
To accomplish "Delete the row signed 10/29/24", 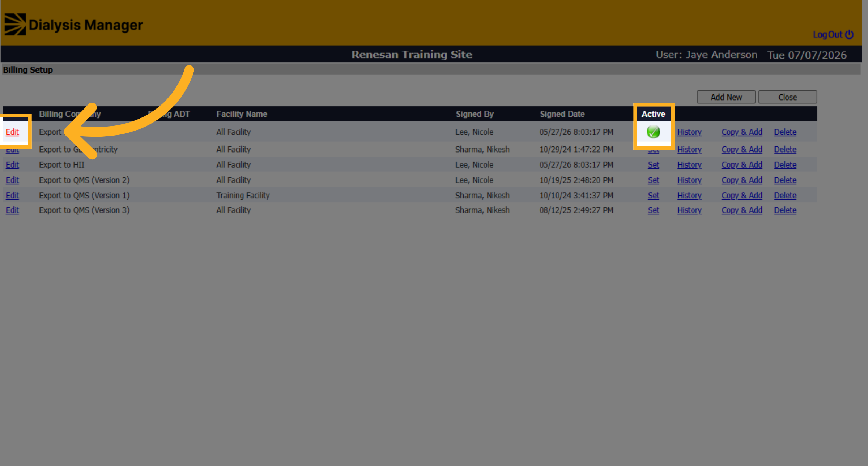I will pyautogui.click(x=785, y=149).
